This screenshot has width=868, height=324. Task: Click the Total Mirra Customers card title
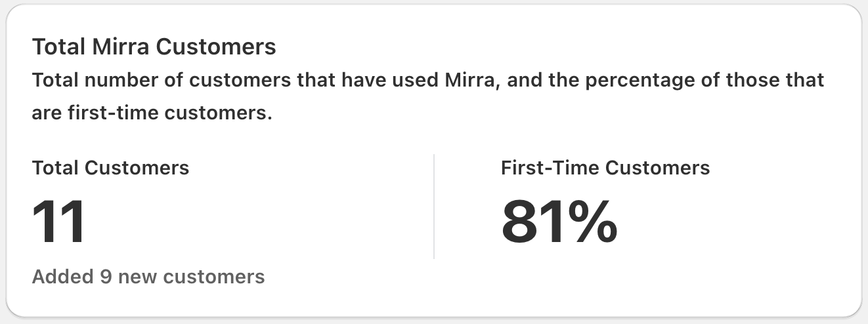(x=154, y=47)
